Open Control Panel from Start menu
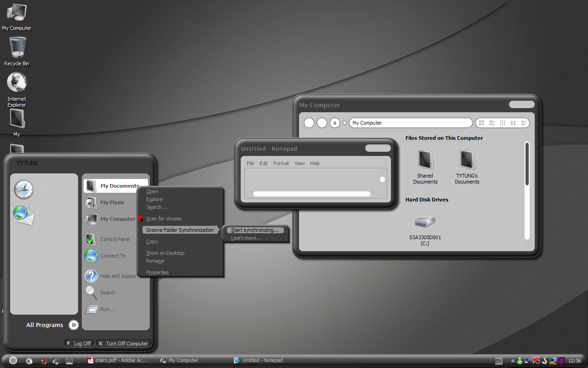Screen dimensions: 588x368 pos(108,239)
